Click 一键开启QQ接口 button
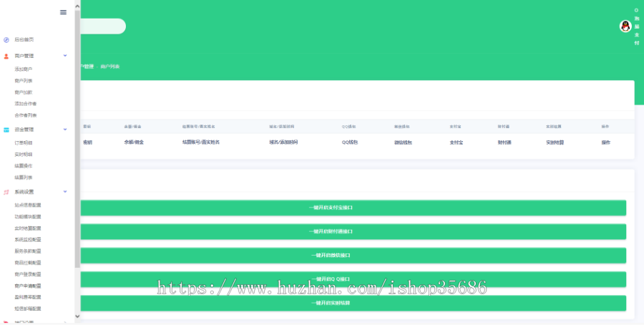This screenshot has width=644, height=325. (x=353, y=279)
